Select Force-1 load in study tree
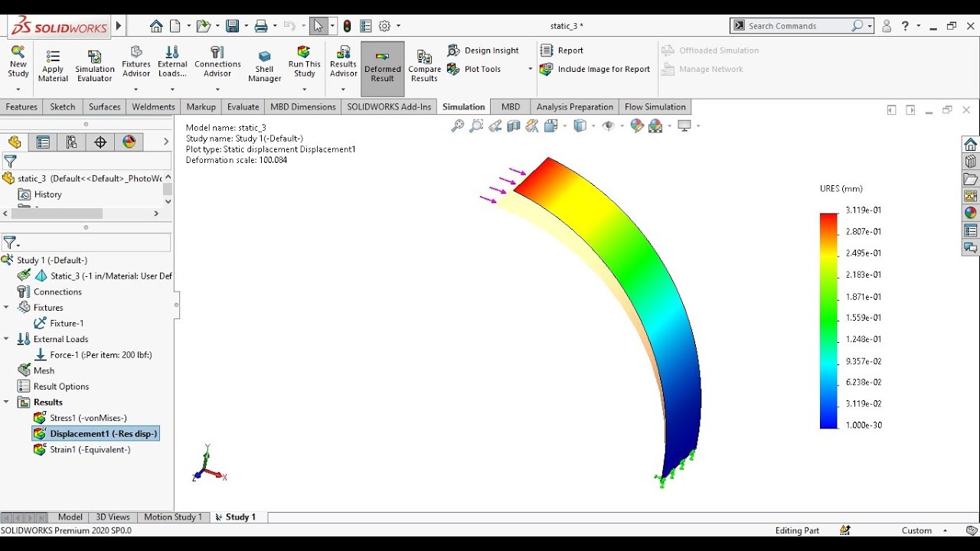This screenshot has width=980, height=551. (x=93, y=355)
